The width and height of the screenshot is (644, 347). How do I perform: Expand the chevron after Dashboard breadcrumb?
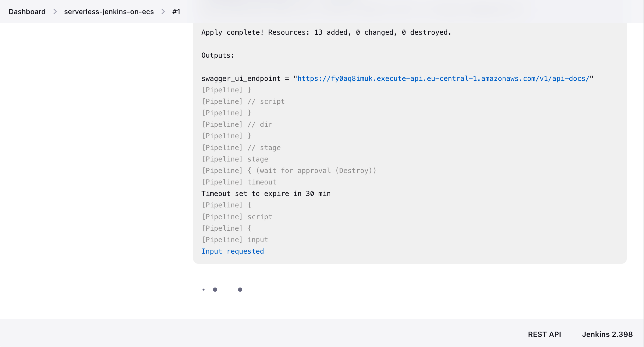(55, 11)
